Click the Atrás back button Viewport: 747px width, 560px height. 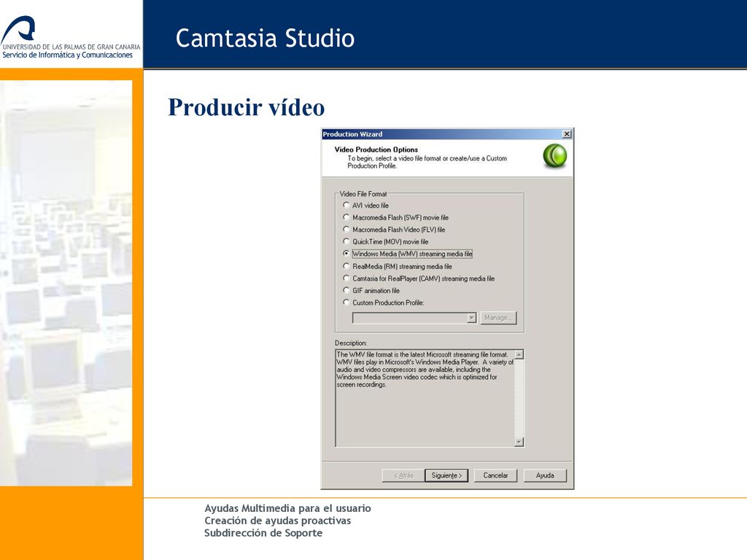(x=403, y=475)
